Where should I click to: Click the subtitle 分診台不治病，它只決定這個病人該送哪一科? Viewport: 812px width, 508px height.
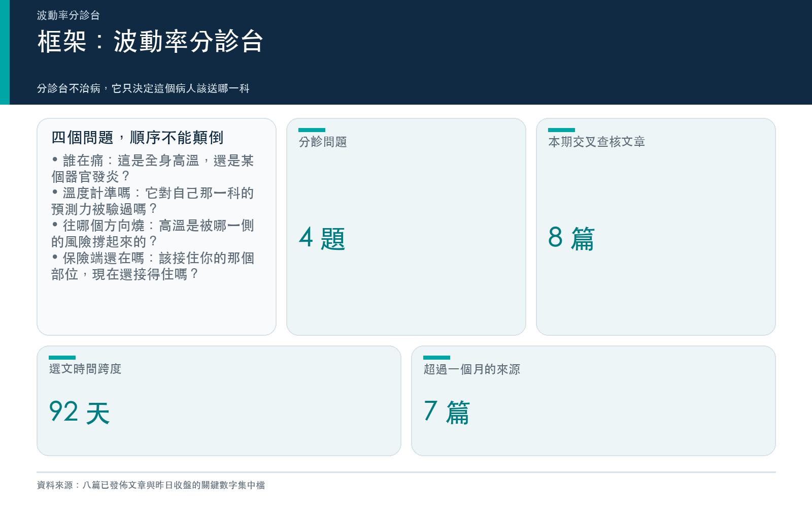(143, 88)
